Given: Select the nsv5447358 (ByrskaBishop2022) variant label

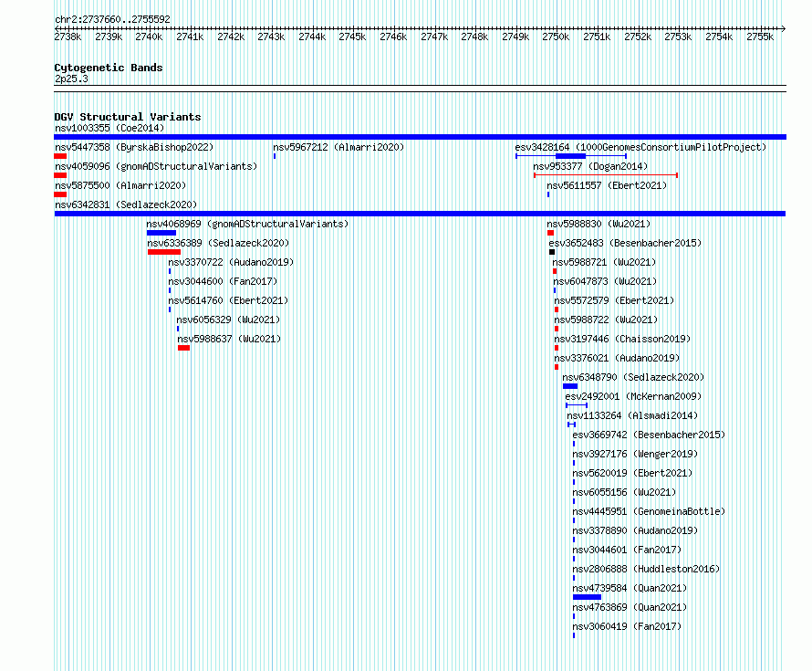Looking at the screenshot, I should 134,147.
